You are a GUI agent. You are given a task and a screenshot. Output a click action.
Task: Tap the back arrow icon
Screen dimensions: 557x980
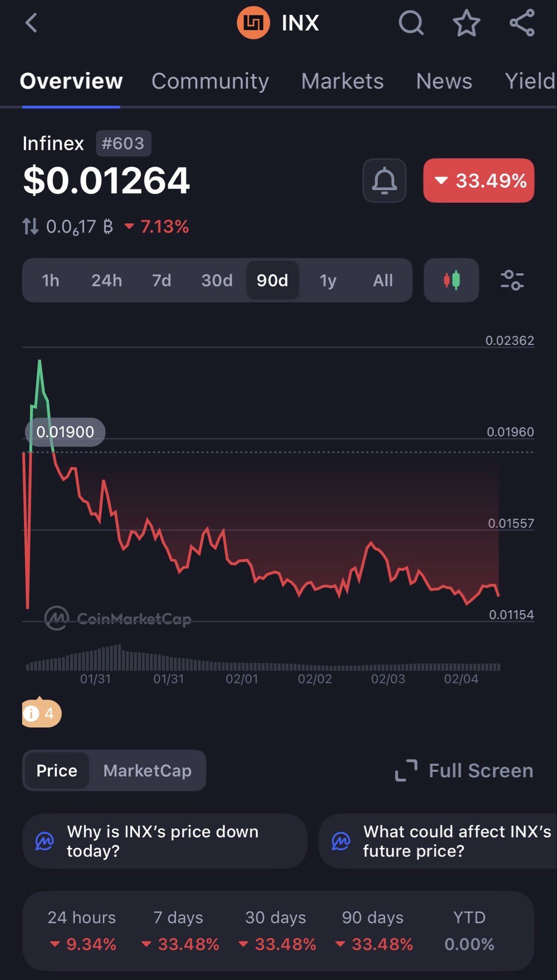click(x=32, y=23)
